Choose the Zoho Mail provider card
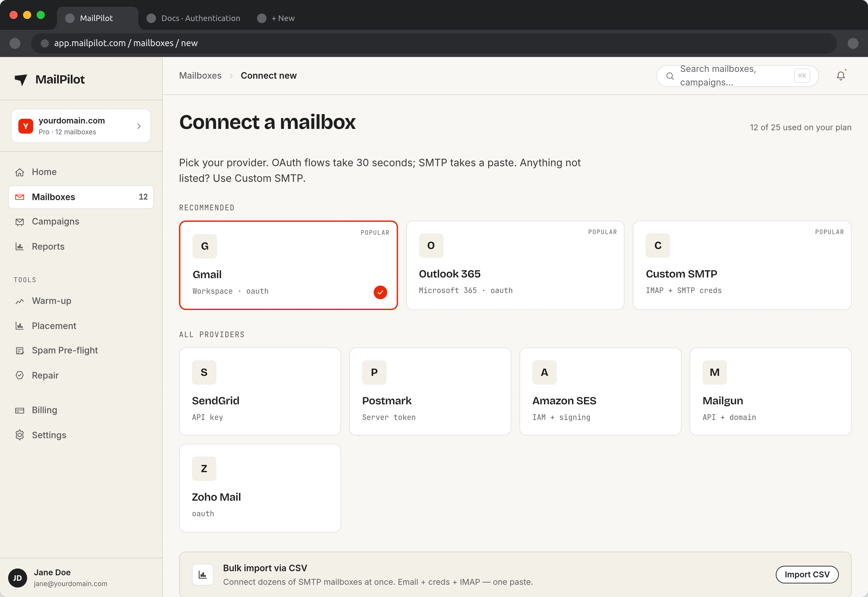The image size is (868, 597). [260, 488]
